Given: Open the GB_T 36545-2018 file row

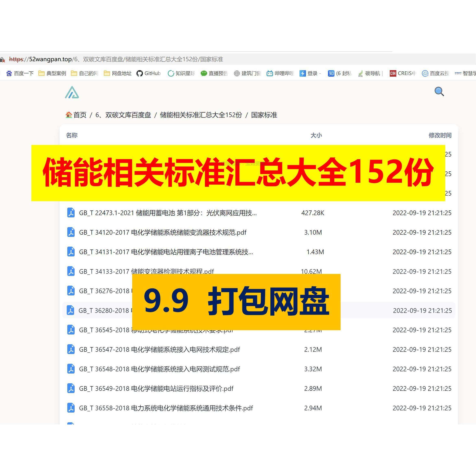Looking at the screenshot, I should coord(259,330).
